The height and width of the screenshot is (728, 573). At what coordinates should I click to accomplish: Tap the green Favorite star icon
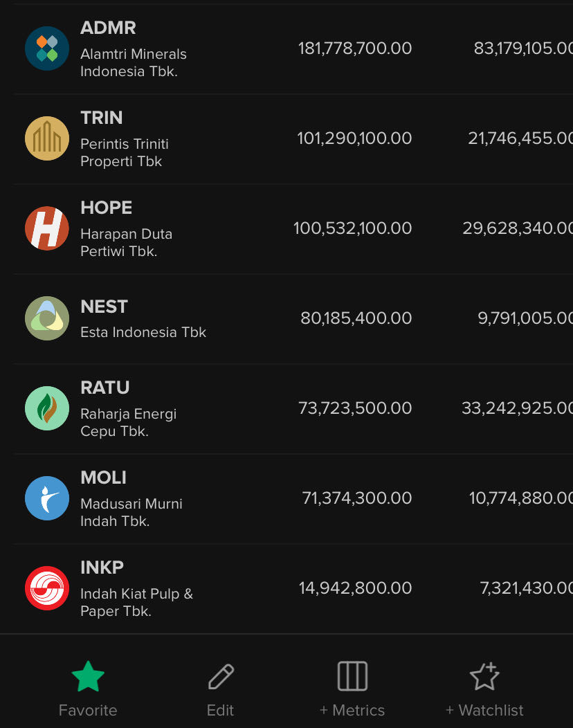(x=88, y=677)
